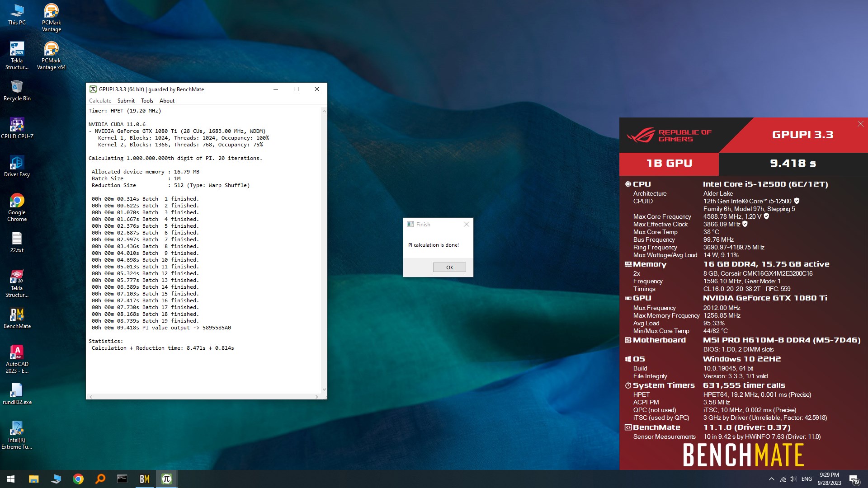Image resolution: width=868 pixels, height=488 pixels.
Task: Click the GPUPI horizontal scrollbar right arrow
Action: pyautogui.click(x=316, y=397)
